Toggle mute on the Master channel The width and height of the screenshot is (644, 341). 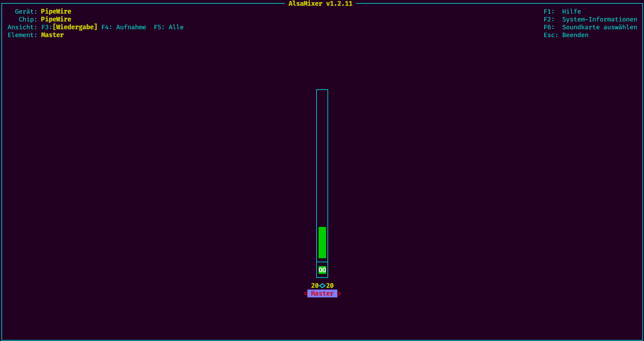coord(322,269)
